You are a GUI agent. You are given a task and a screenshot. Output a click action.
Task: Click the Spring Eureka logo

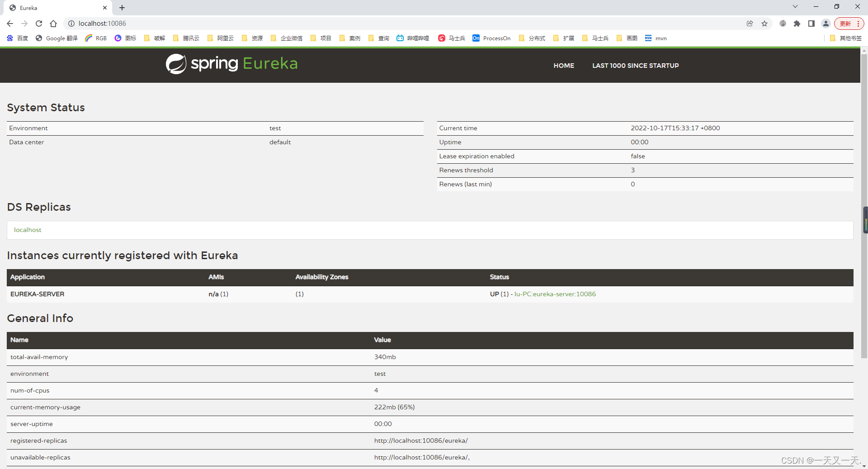pyautogui.click(x=231, y=64)
